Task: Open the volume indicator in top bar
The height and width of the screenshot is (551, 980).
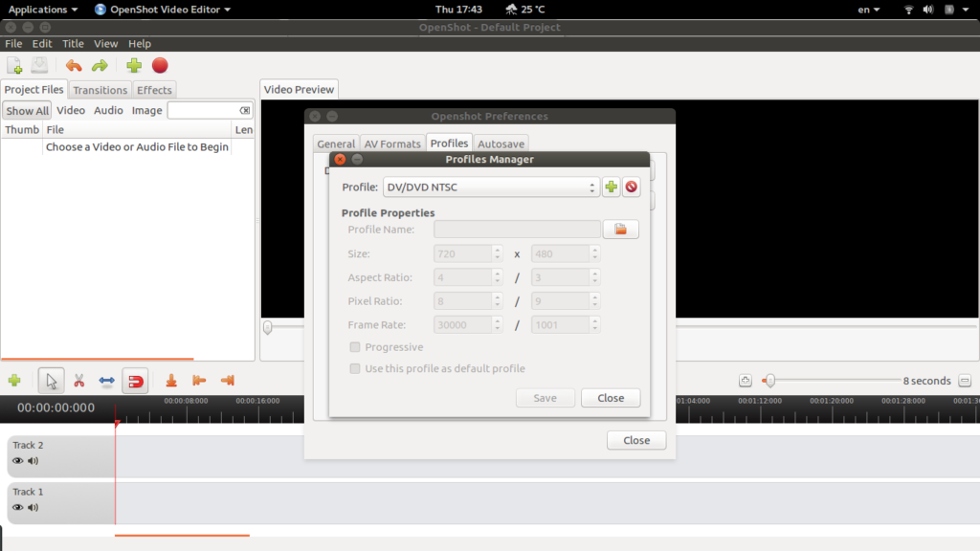Action: [x=928, y=10]
